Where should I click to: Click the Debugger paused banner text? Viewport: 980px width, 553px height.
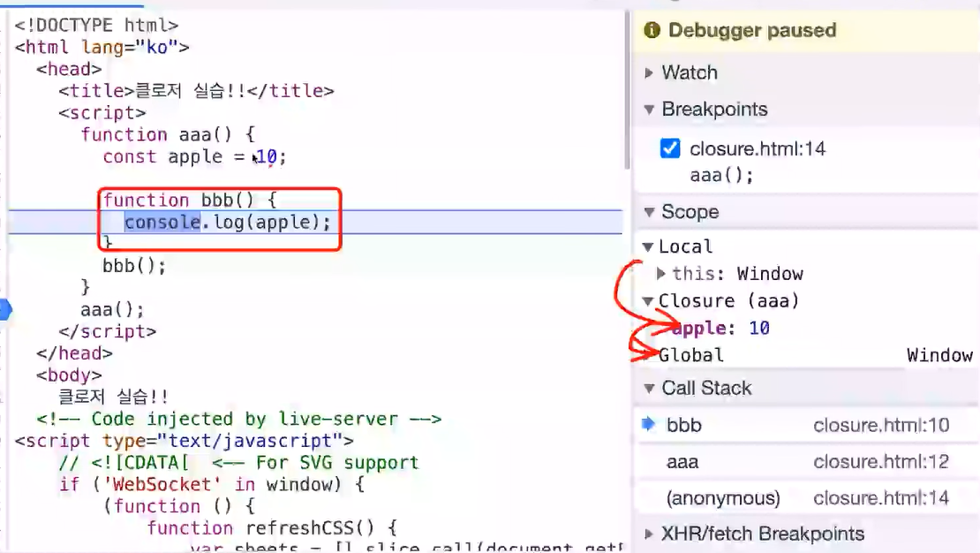click(752, 30)
